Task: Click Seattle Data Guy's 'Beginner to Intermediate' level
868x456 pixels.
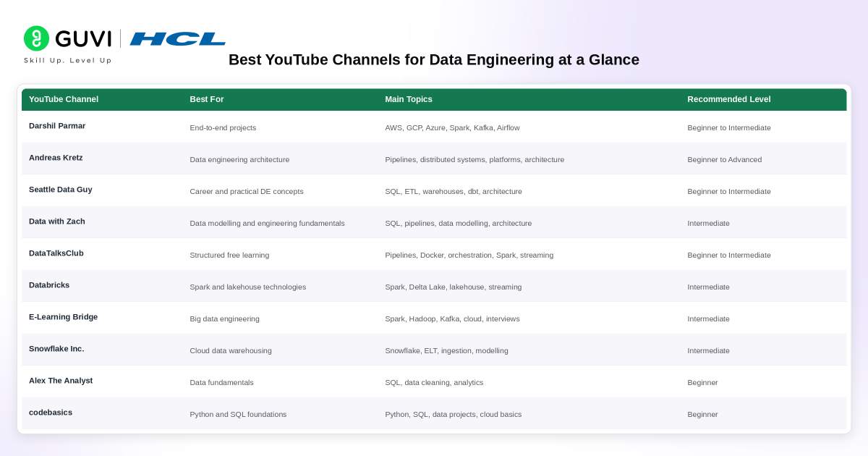Action: 729,192
